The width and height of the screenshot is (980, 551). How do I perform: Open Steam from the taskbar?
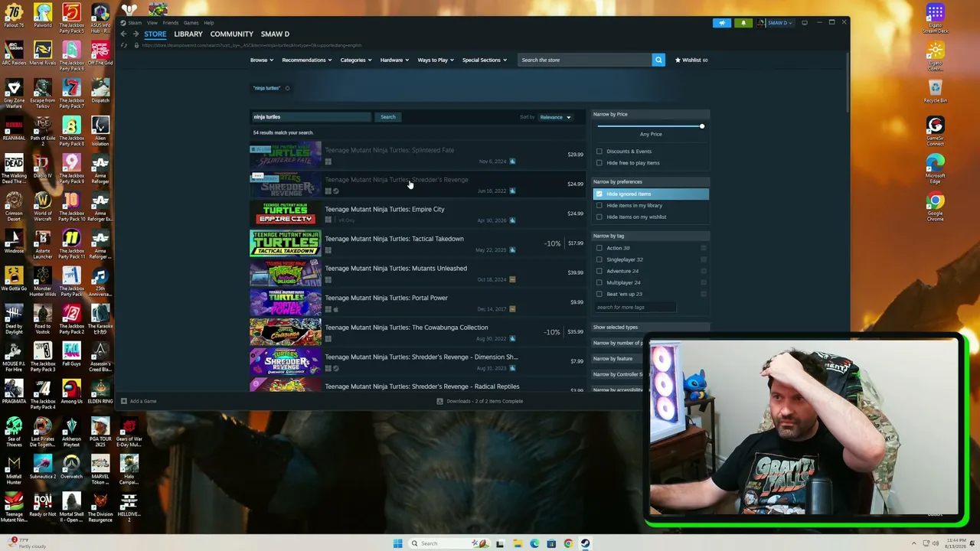pyautogui.click(x=585, y=543)
